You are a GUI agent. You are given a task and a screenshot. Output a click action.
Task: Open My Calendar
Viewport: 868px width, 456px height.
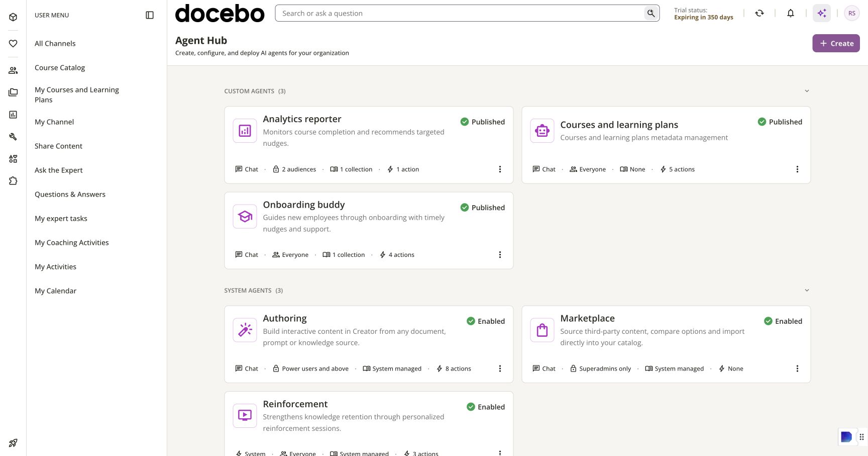click(x=55, y=291)
